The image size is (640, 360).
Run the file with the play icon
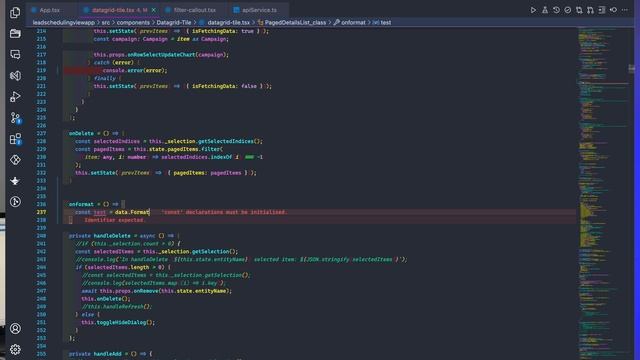tap(533, 10)
